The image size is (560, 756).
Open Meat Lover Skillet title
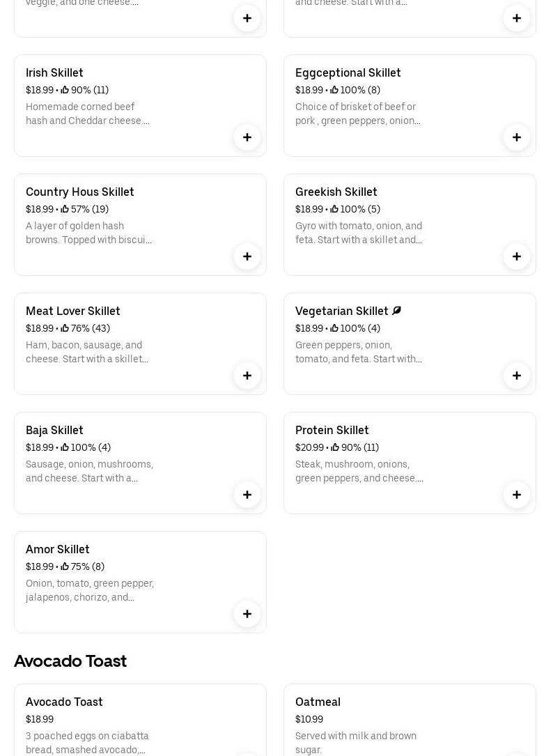[x=73, y=311]
